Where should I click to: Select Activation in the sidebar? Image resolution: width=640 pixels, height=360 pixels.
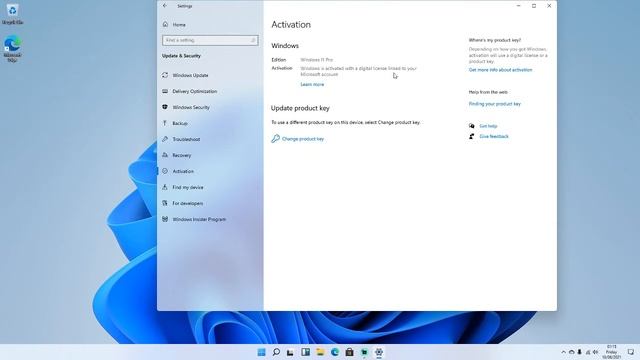183,171
